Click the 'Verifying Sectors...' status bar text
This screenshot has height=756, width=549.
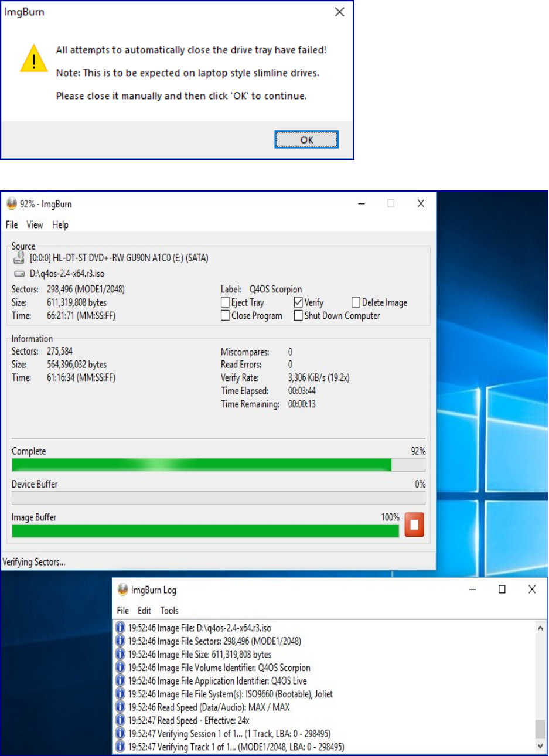(34, 562)
